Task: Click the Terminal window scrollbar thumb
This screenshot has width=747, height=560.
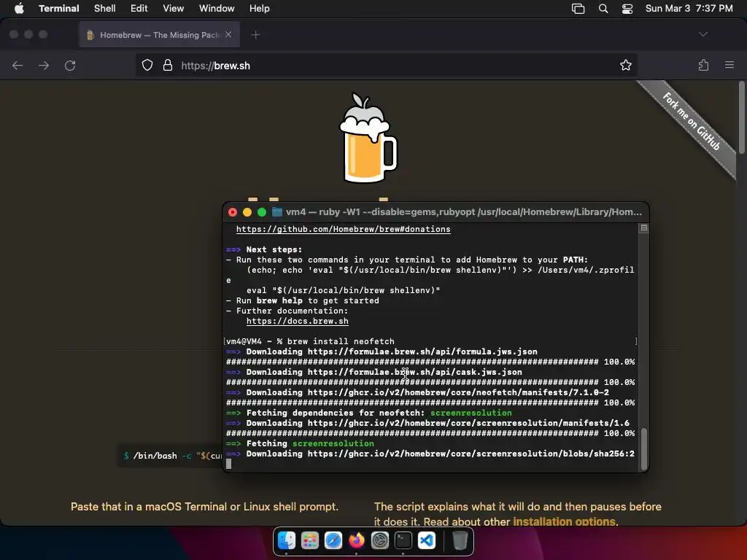Action: pos(644,449)
